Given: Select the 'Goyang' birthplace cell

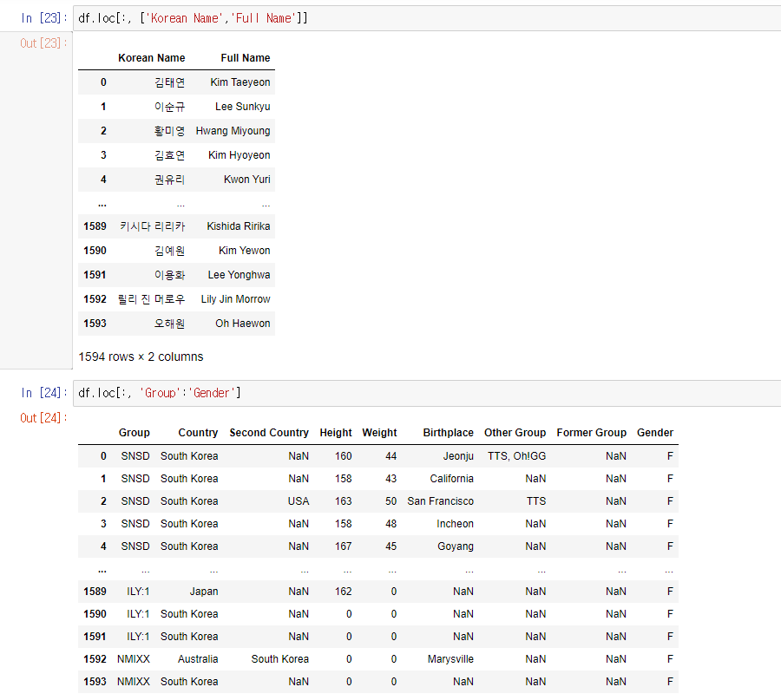Looking at the screenshot, I should pyautogui.click(x=456, y=546).
